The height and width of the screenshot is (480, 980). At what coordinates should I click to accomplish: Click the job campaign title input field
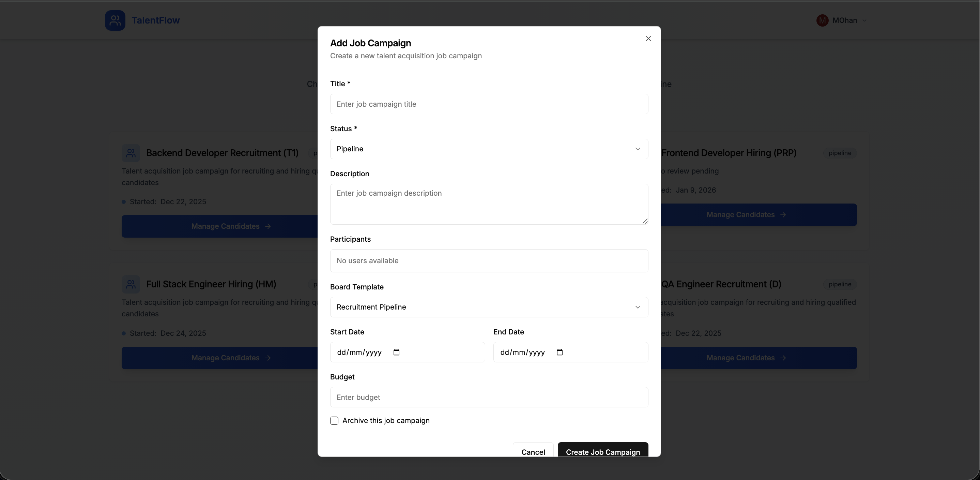point(489,104)
